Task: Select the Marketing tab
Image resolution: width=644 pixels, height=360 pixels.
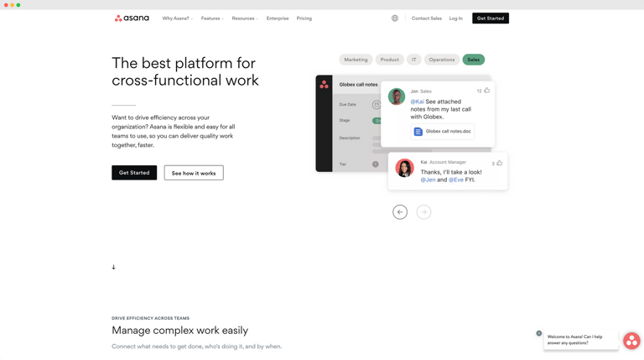Action: [x=356, y=60]
